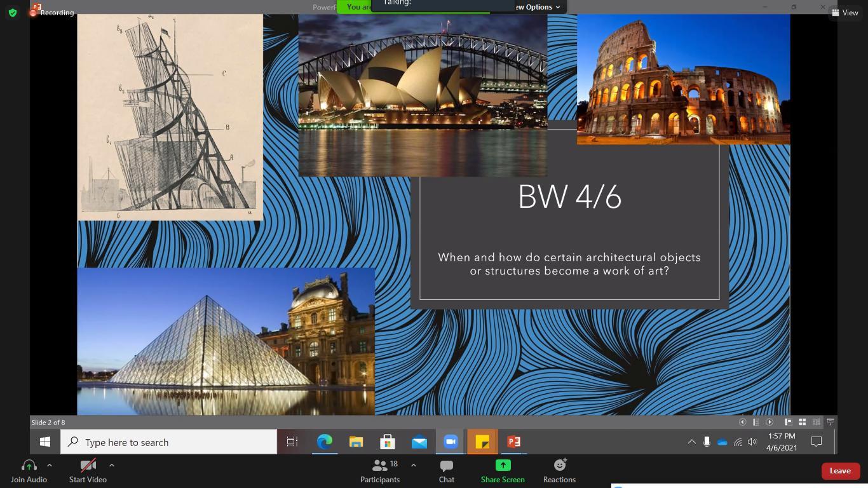Toggle normal view in PowerPoint status bar
This screenshot has width=868, height=488.
click(788, 422)
